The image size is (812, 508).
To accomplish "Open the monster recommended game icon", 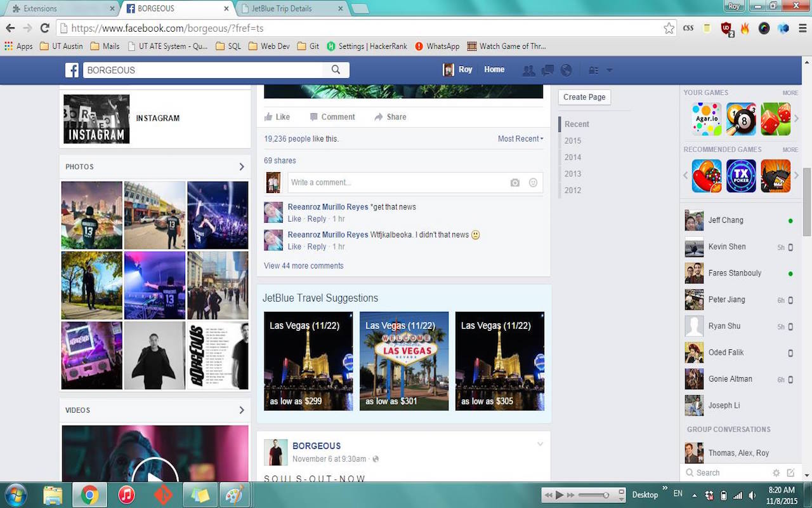I will (x=776, y=176).
